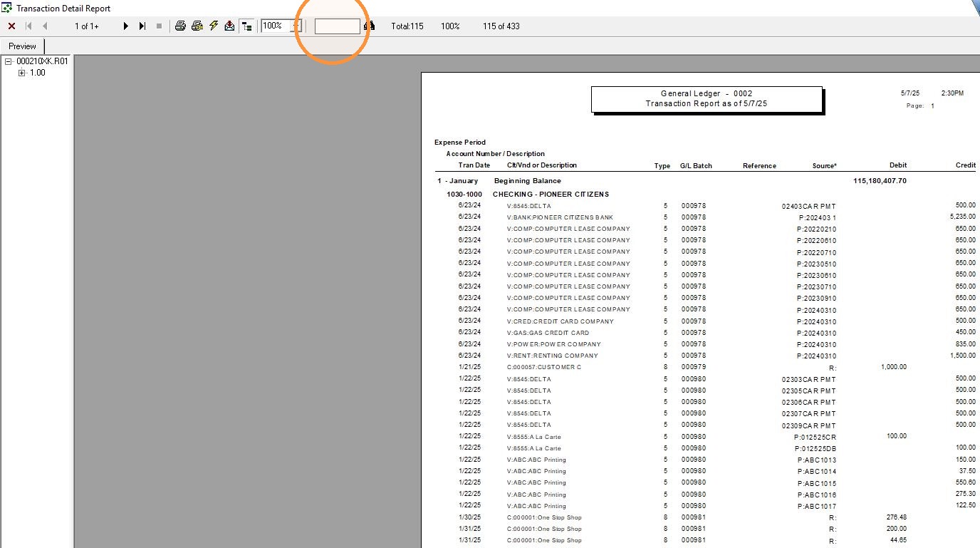
Task: Click the 'Beginning Balance' label
Action: [528, 181]
